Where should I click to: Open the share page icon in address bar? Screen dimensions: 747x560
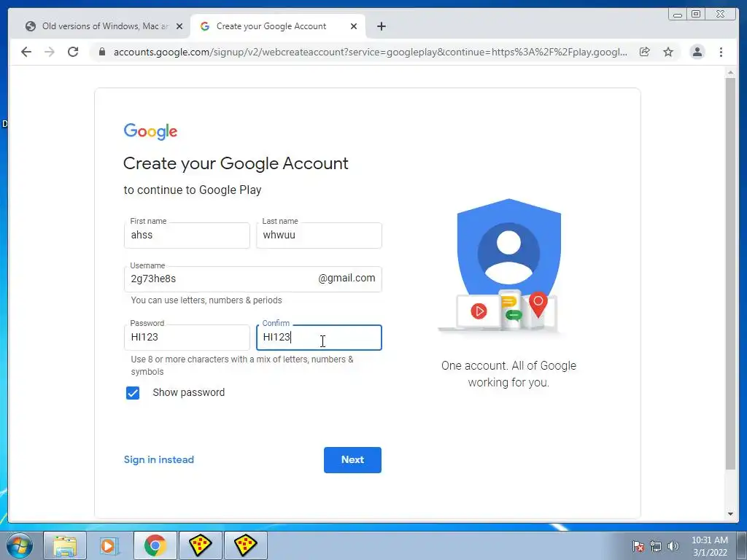tap(645, 52)
